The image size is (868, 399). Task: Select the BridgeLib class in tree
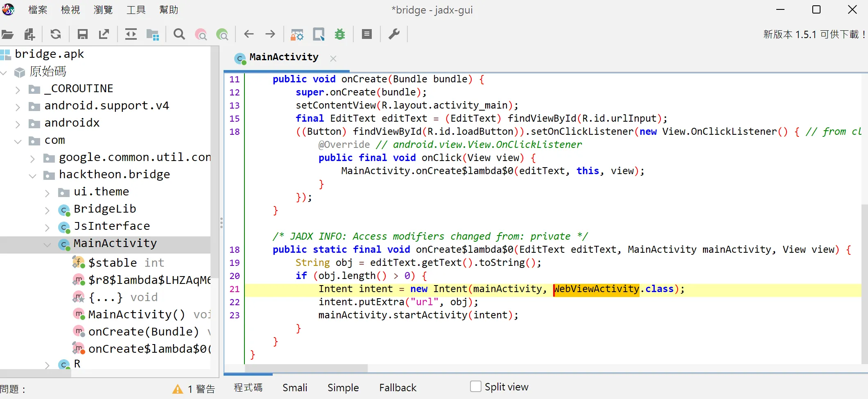pos(105,209)
